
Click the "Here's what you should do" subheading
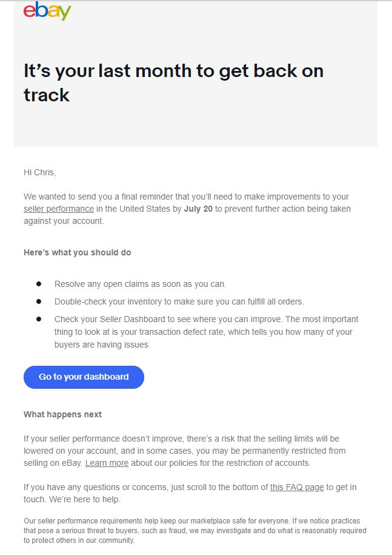(x=77, y=252)
